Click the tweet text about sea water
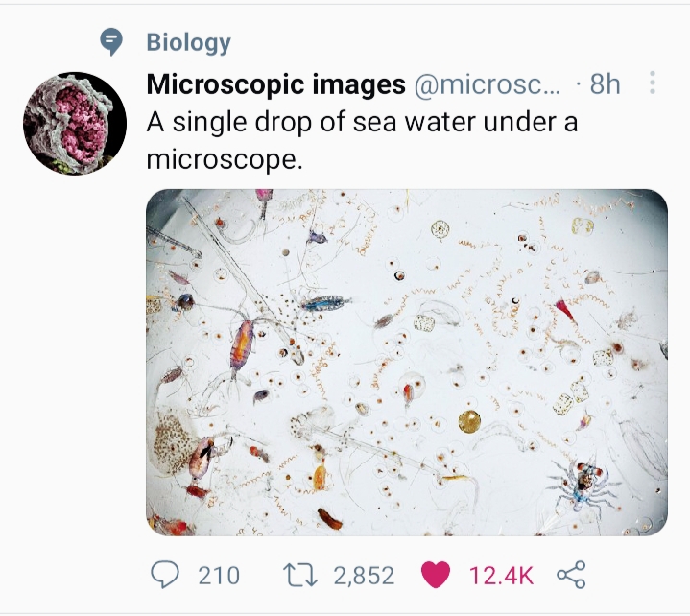Image resolution: width=690 pixels, height=616 pixels. coord(361,140)
